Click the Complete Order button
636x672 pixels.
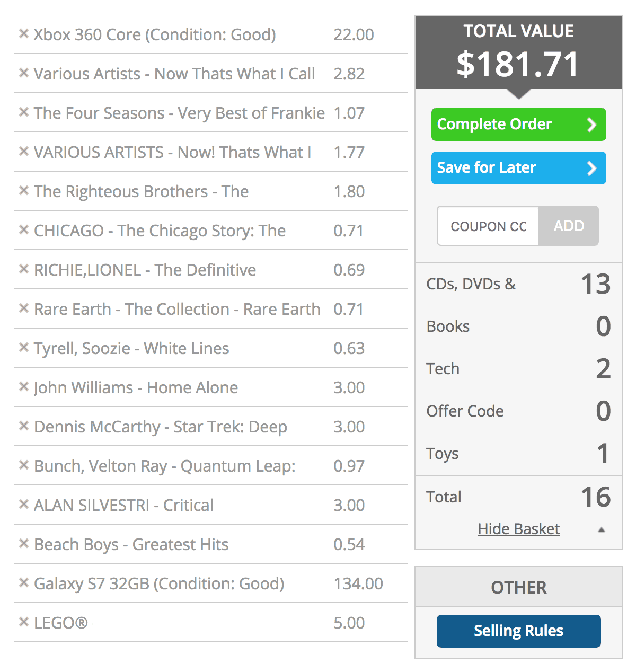pos(518,125)
